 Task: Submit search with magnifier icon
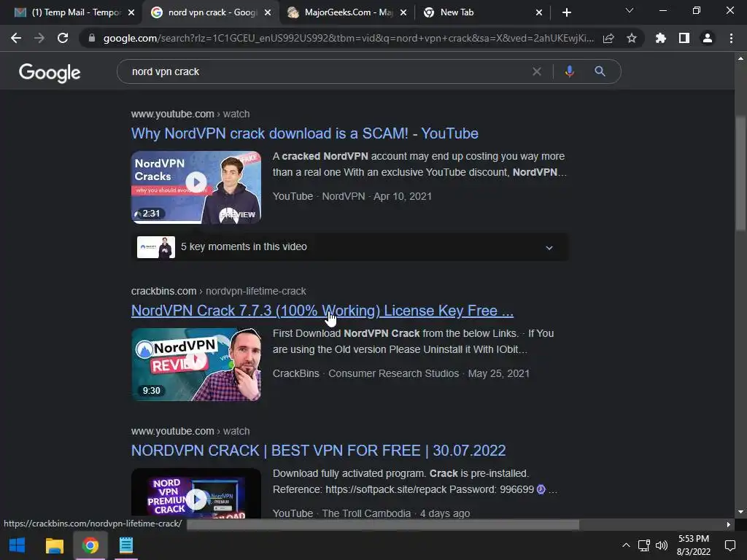(600, 71)
